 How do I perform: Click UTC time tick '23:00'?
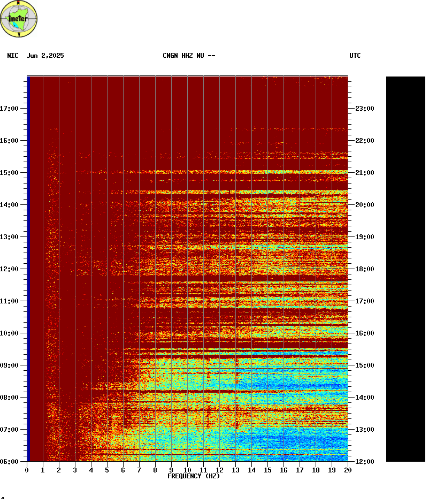coord(365,109)
